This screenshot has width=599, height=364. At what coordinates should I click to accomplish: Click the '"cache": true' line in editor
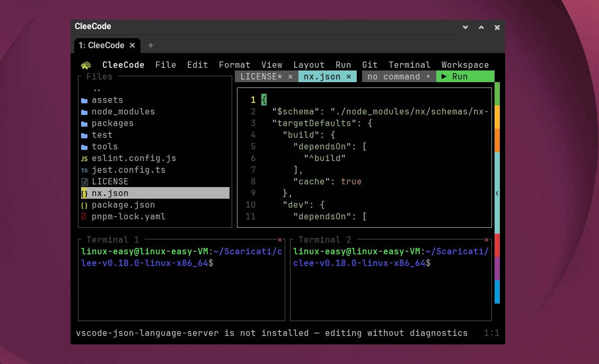pos(327,181)
